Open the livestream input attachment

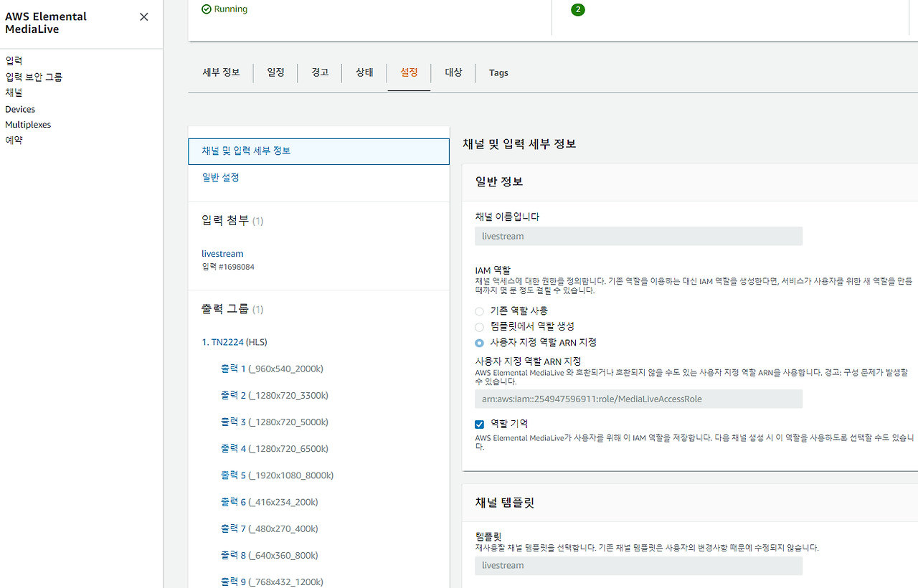[222, 254]
